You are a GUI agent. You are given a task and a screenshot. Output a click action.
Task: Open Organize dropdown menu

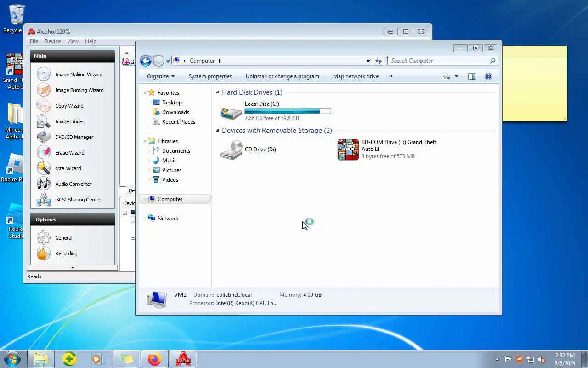point(161,76)
